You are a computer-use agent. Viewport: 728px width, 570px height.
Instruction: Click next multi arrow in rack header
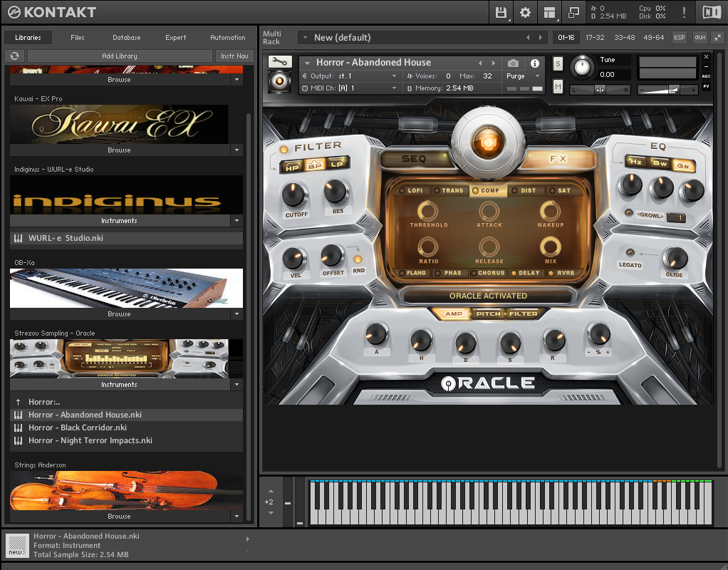[x=540, y=38]
